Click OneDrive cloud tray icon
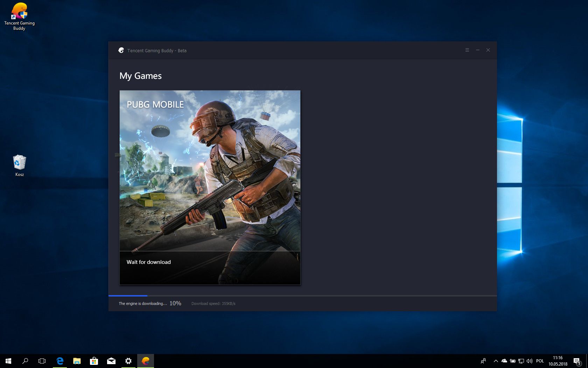The height and width of the screenshot is (368, 588). point(504,361)
